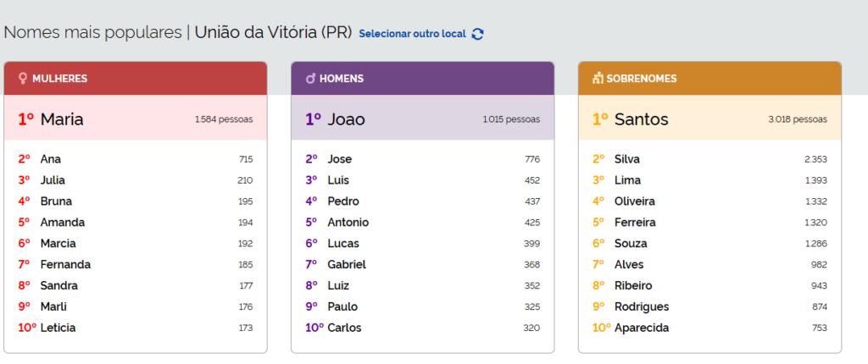
Task: Click the family icon in Sobrenomes header
Action: (x=598, y=79)
